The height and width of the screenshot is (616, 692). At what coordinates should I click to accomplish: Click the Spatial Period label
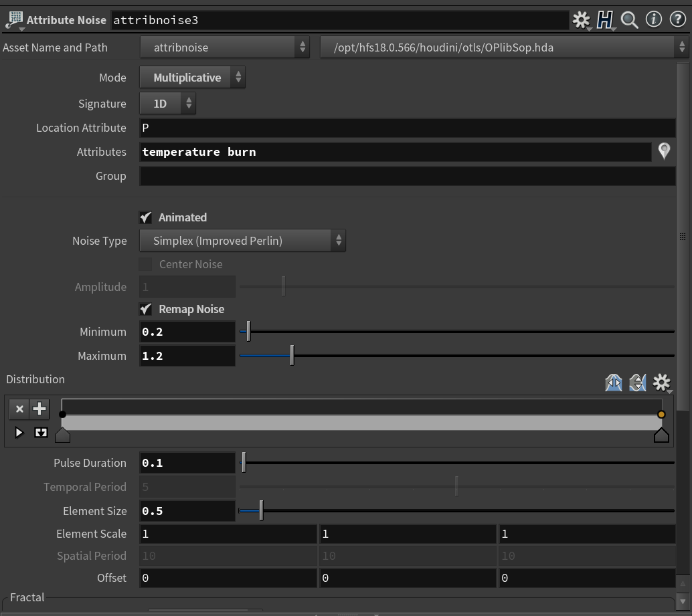[x=92, y=556]
